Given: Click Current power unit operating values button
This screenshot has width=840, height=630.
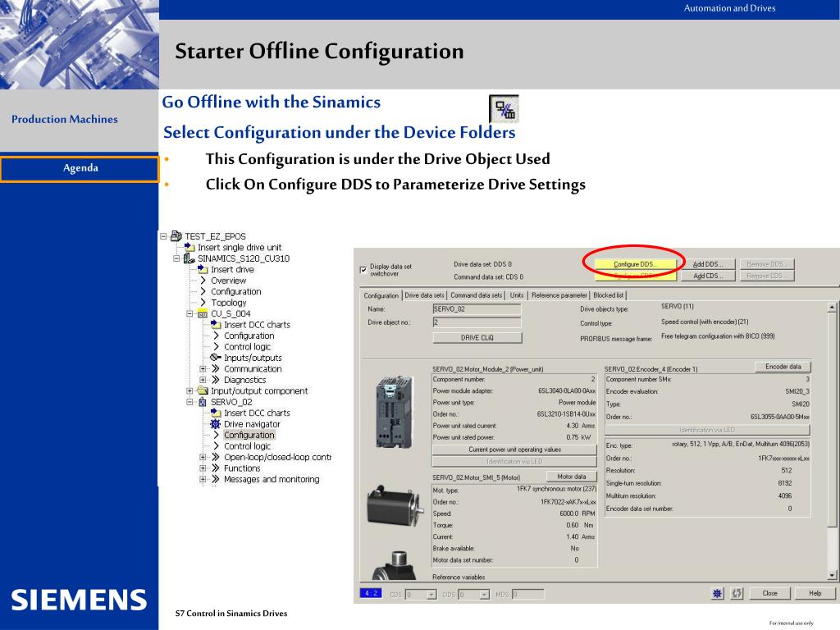Looking at the screenshot, I should coord(514,450).
